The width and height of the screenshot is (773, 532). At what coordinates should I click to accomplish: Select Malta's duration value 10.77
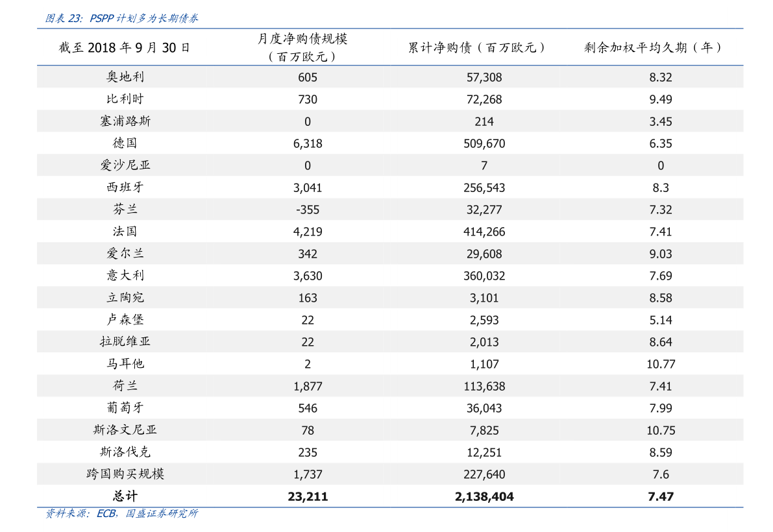[661, 364]
